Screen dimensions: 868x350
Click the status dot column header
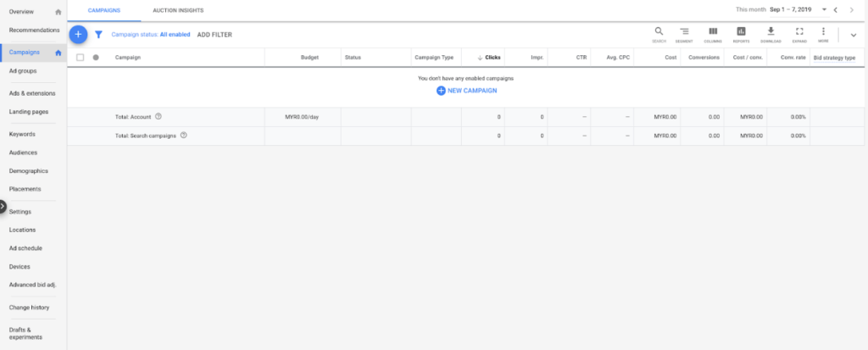[x=96, y=57]
